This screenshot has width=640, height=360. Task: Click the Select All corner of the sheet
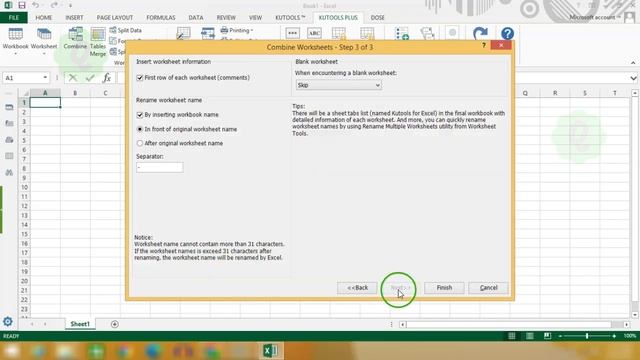click(25, 93)
